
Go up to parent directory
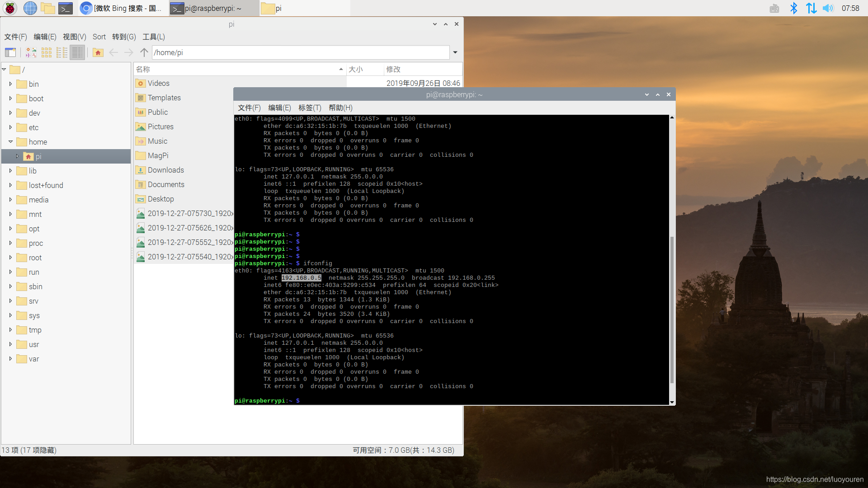pos(144,52)
